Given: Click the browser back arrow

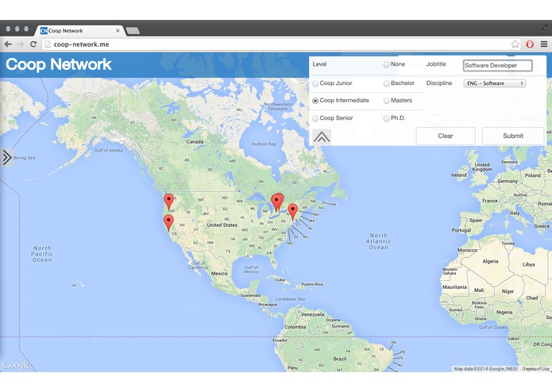Looking at the screenshot, I should tap(8, 44).
